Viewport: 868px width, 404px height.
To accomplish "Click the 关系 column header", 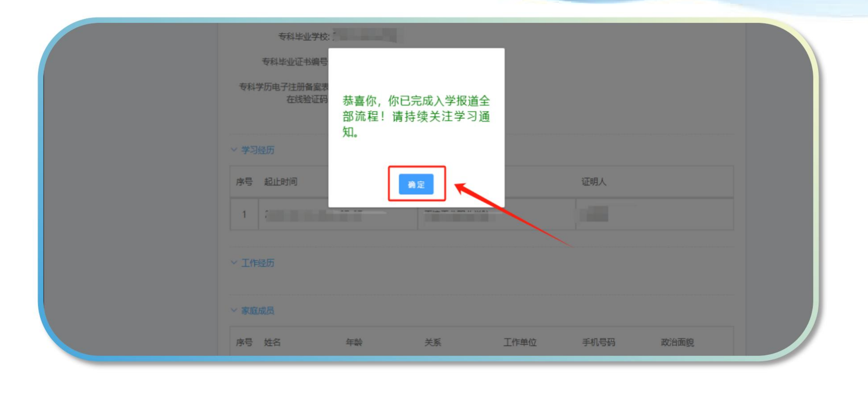I will pos(433,342).
